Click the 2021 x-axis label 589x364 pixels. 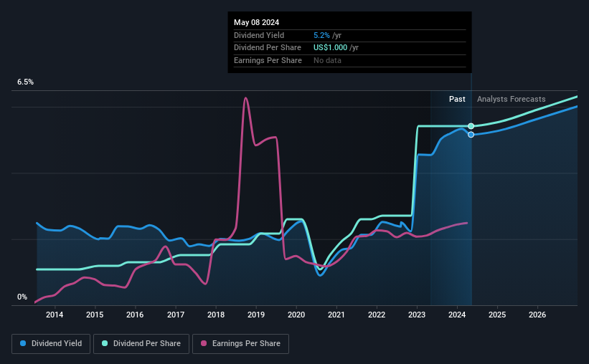(336, 315)
